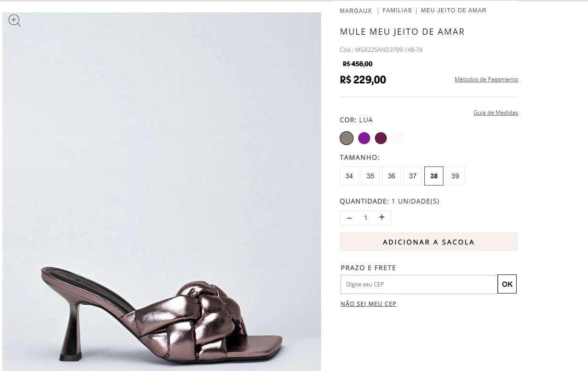The image size is (588, 371).
Task: Deselect the currently chosen size 38
Action: click(433, 176)
